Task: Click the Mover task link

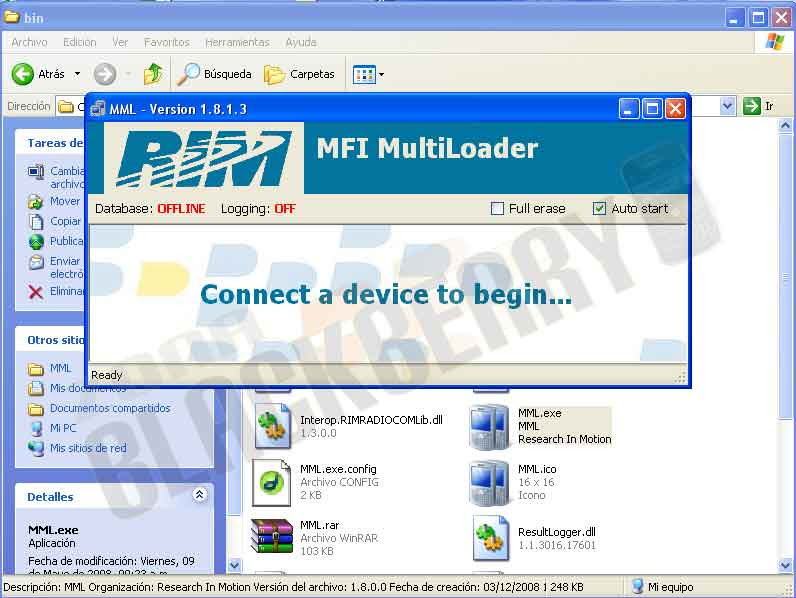Action: tap(65, 202)
